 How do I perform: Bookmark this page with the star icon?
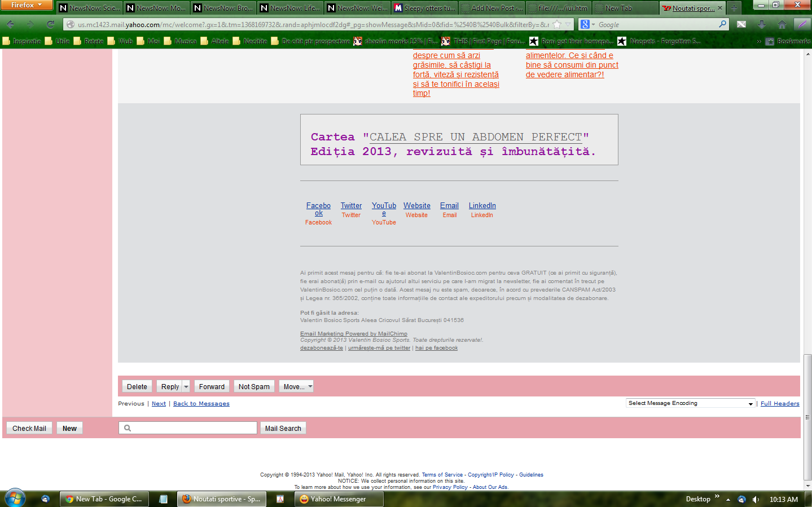pos(557,24)
